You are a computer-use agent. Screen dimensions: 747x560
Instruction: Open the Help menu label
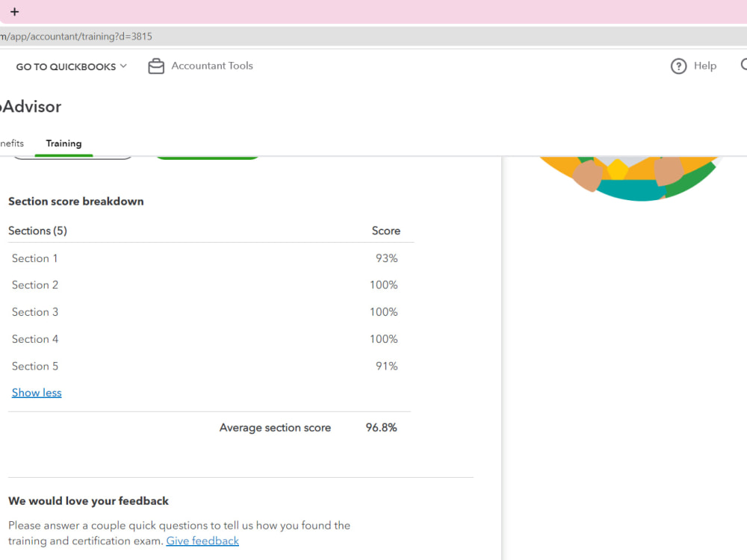(705, 66)
